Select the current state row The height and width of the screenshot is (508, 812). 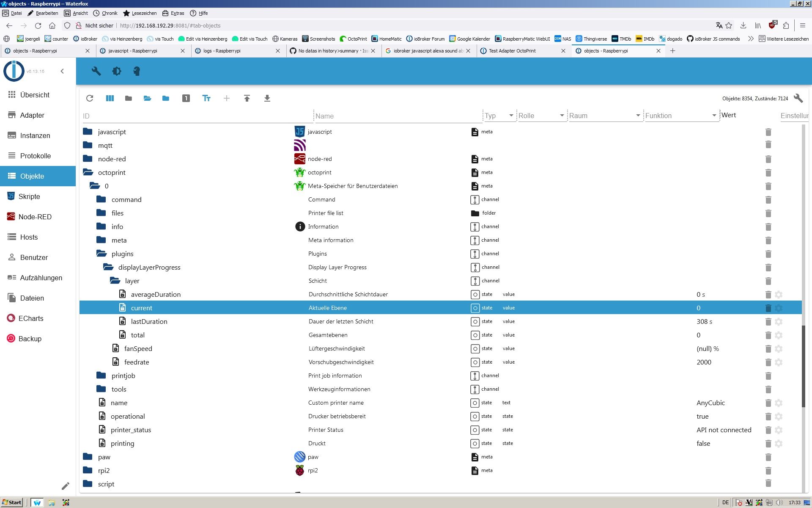pos(440,308)
